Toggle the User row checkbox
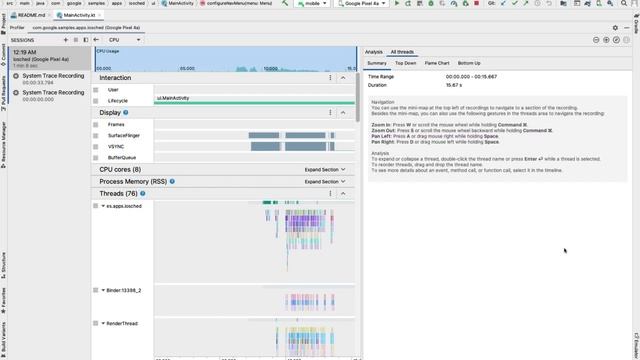Image resolution: width=640 pixels, height=360 pixels. [x=96, y=90]
